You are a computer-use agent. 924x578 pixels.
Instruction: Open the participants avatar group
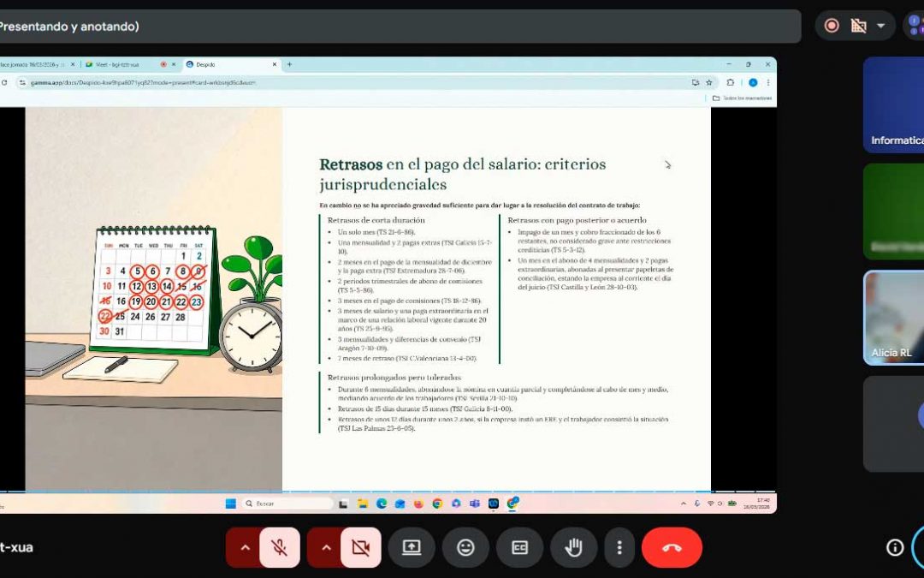(915, 26)
